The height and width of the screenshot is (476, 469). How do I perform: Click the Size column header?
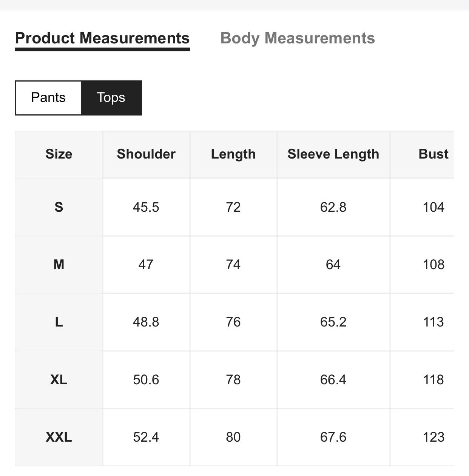[59, 154]
